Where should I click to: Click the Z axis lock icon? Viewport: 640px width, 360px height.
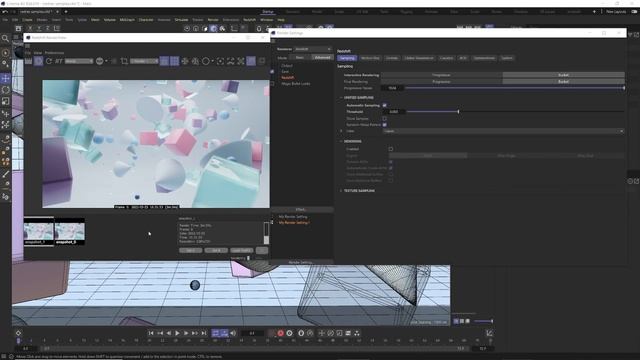pyautogui.click(x=48, y=28)
